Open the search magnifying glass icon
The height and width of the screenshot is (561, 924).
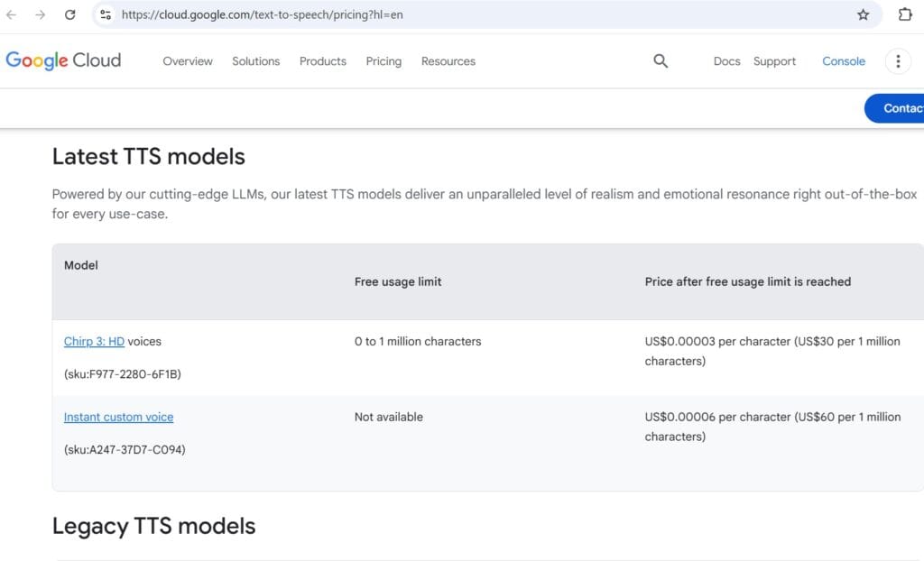(x=660, y=61)
